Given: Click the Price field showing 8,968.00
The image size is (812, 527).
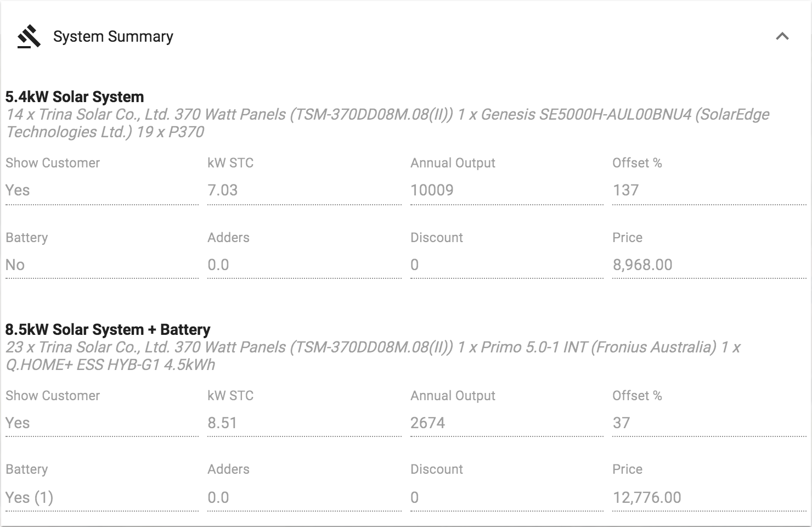Looking at the screenshot, I should click(x=709, y=265).
